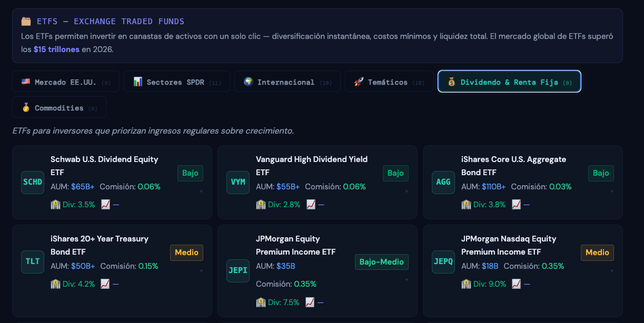Click the Div: 4.2% value
The image size is (644, 323).
pos(79,284)
